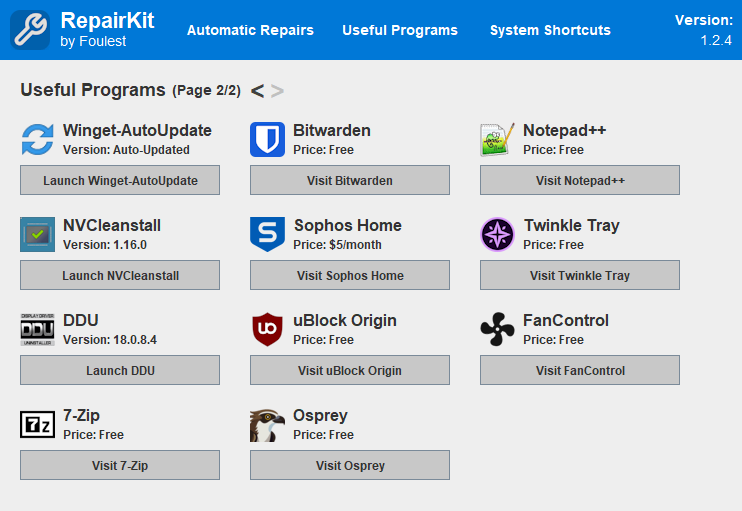This screenshot has width=742, height=511.
Task: Open the Automatic Repairs tab
Action: pyautogui.click(x=250, y=30)
